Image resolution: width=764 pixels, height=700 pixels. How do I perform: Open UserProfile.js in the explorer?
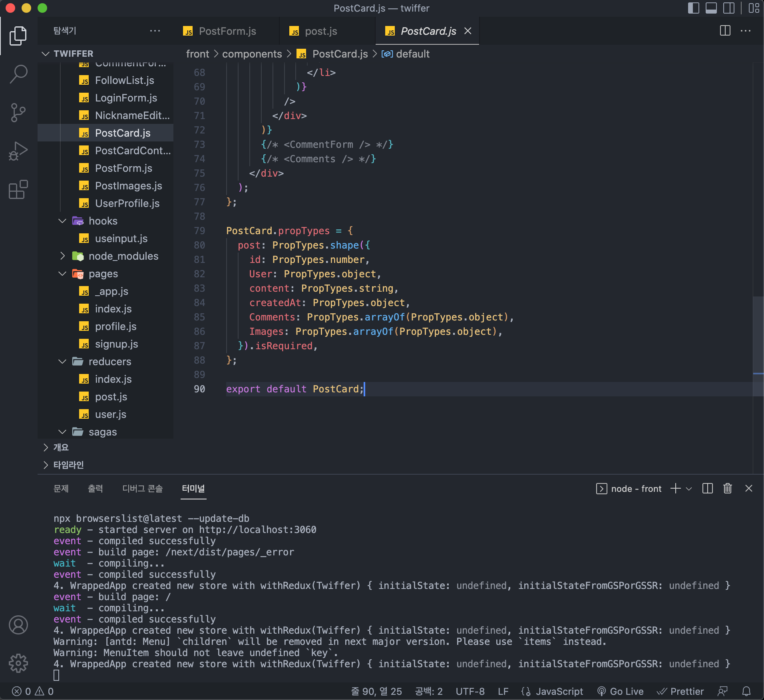click(x=127, y=203)
